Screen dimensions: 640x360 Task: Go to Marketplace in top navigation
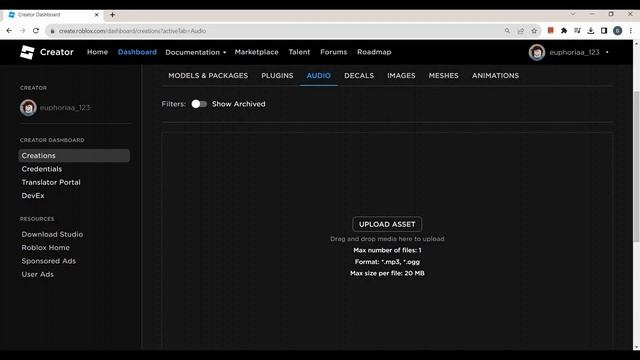(x=256, y=52)
